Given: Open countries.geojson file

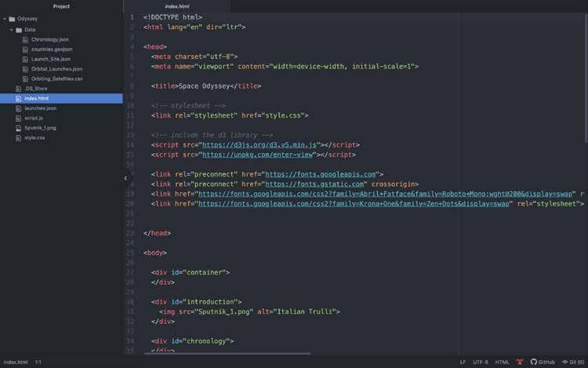Looking at the screenshot, I should [52, 49].
